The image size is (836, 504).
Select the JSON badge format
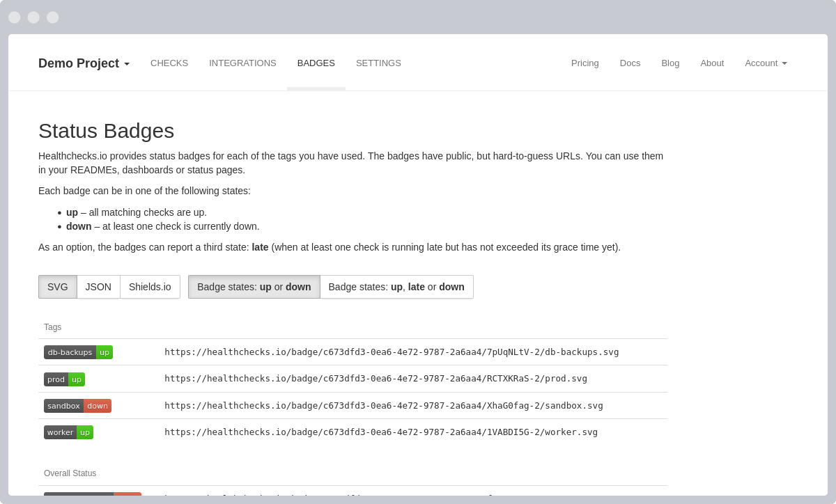(98, 287)
